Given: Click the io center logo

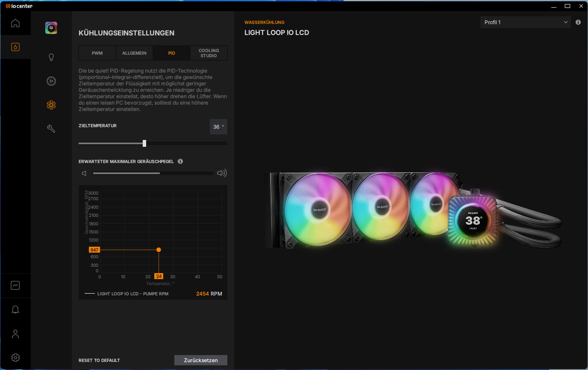Looking at the screenshot, I should [19, 6].
